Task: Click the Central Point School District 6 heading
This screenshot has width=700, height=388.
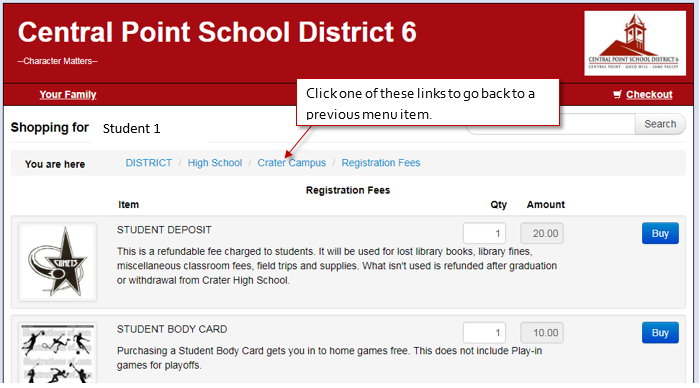Action: (217, 32)
